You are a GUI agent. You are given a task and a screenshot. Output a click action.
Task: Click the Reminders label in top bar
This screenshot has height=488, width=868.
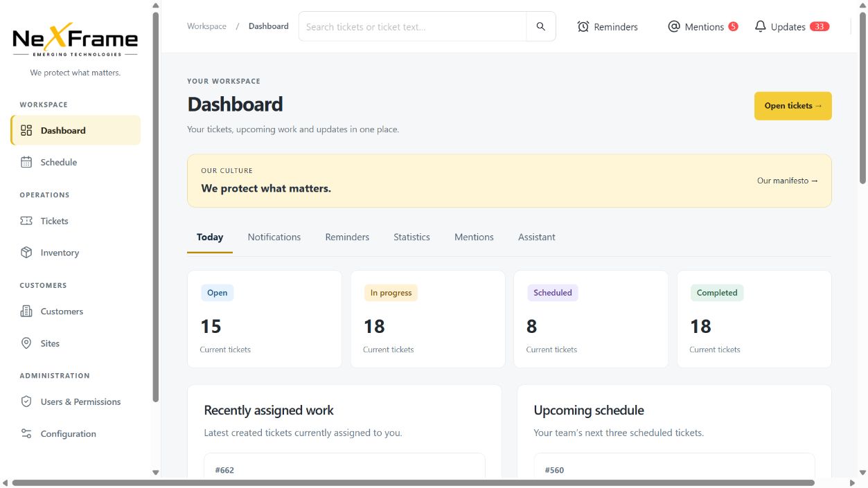[616, 27]
